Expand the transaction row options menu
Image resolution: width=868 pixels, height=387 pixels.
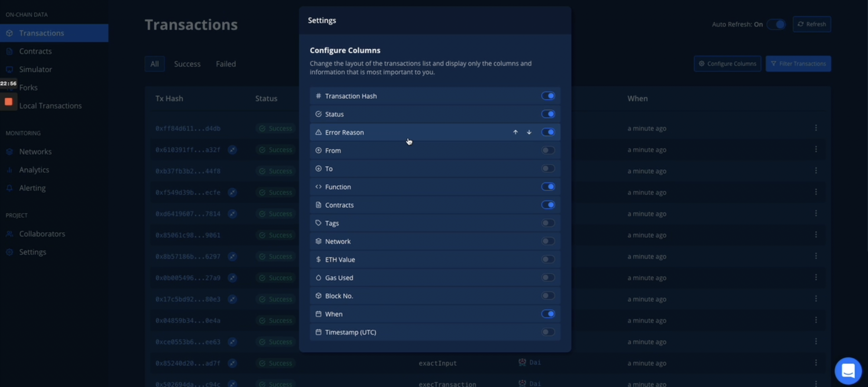click(816, 127)
